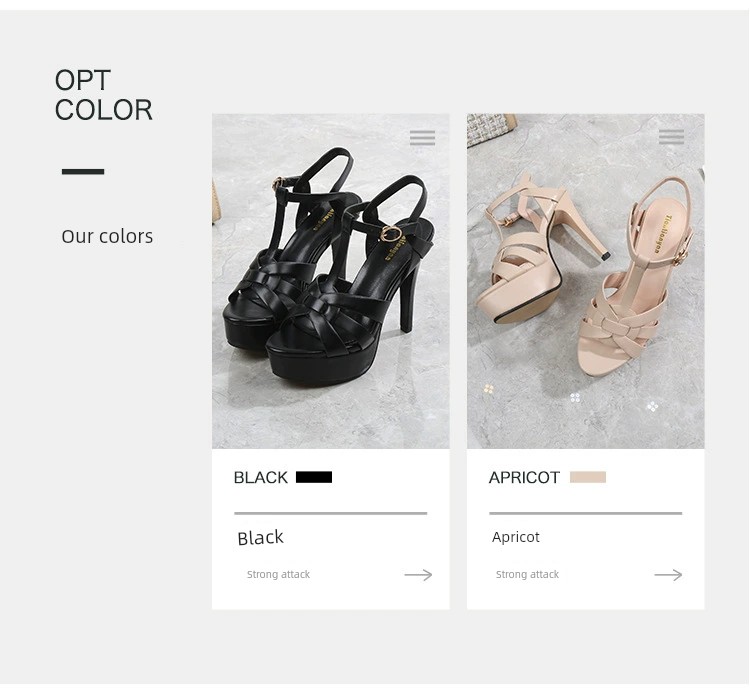
Task: Click the short dash below OPT COLOR
Action: (83, 172)
